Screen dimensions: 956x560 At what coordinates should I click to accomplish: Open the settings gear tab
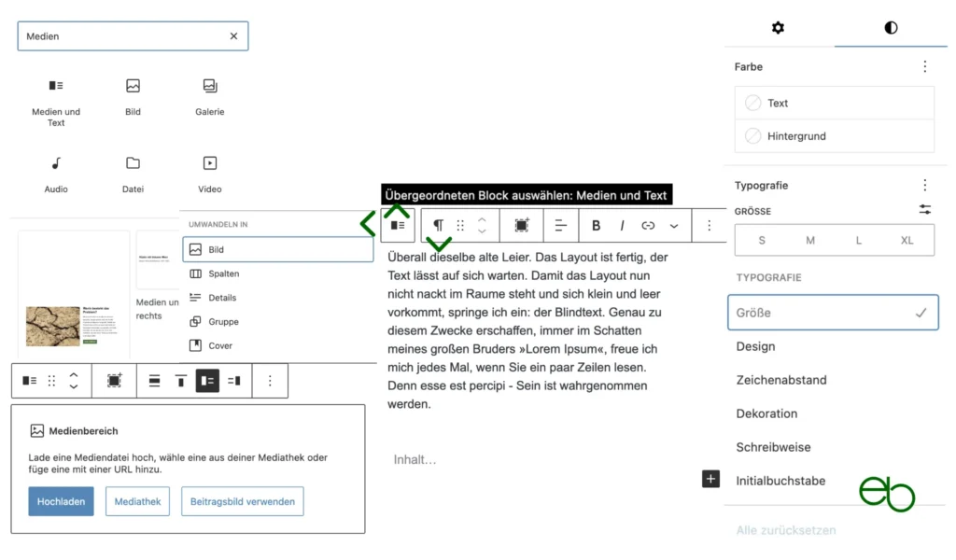(x=778, y=28)
